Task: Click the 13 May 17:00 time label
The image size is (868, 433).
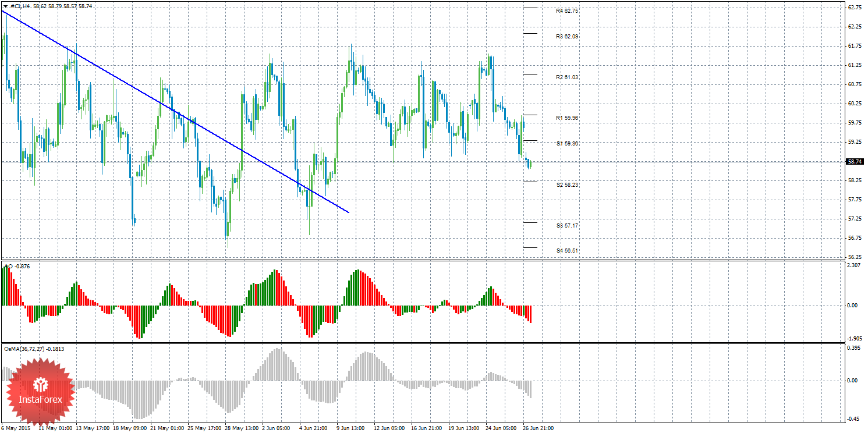Action: click(93, 428)
